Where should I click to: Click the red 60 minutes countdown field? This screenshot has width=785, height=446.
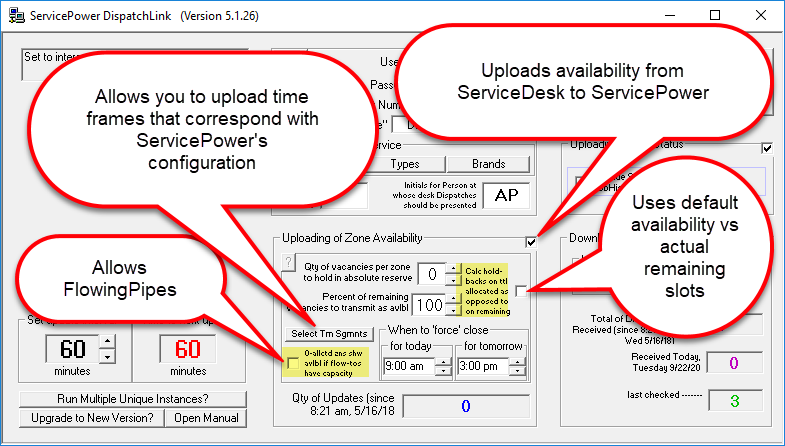(188, 349)
